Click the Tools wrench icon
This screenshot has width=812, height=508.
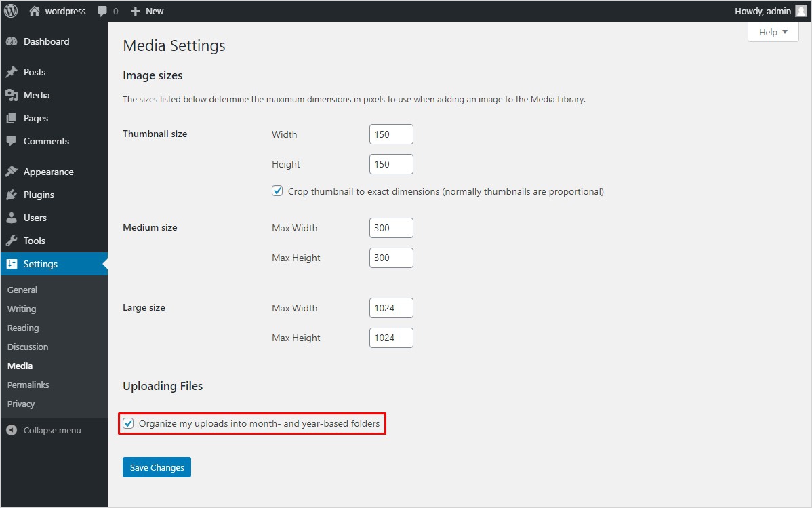pos(11,241)
